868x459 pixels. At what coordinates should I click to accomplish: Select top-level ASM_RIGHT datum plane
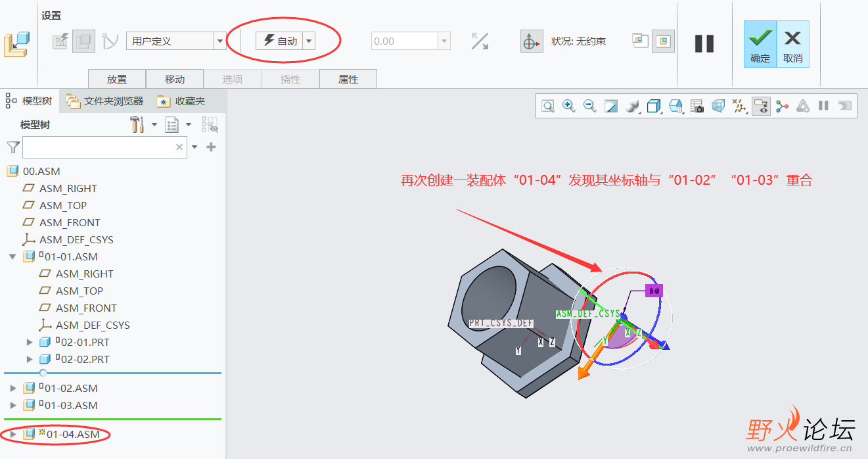click(68, 188)
